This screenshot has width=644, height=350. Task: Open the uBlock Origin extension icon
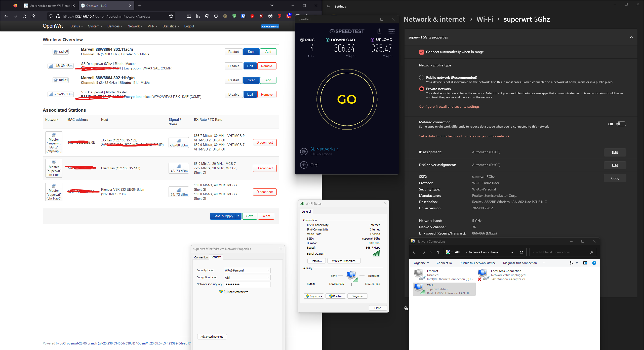coord(261,16)
